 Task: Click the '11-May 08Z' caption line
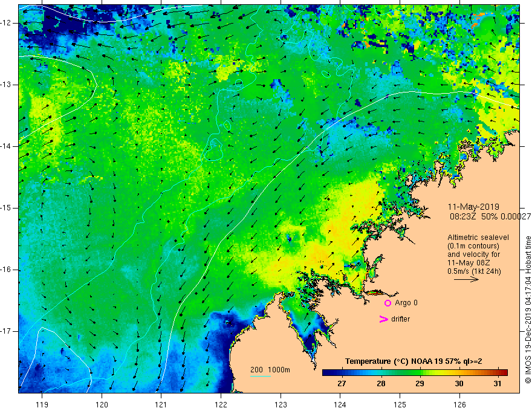point(469,263)
